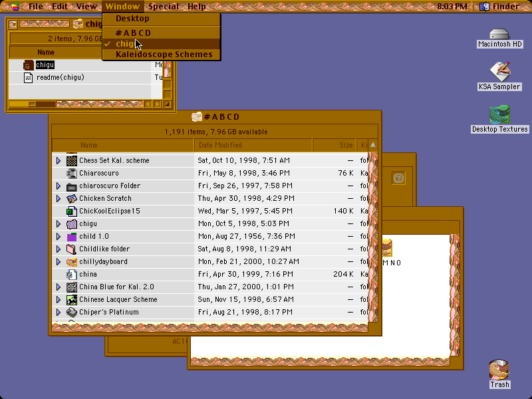Select the china file name
This screenshot has width=532, height=399.
click(x=88, y=274)
